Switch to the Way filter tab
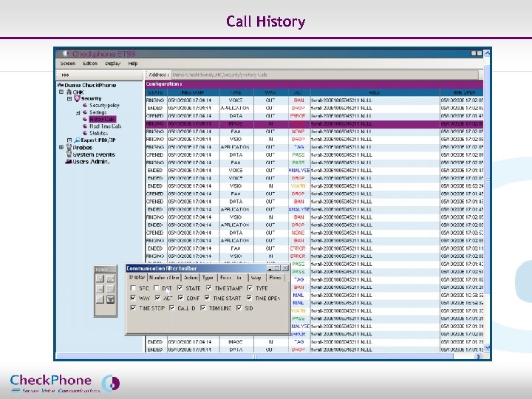The width and height of the screenshot is (532, 399). point(256,278)
